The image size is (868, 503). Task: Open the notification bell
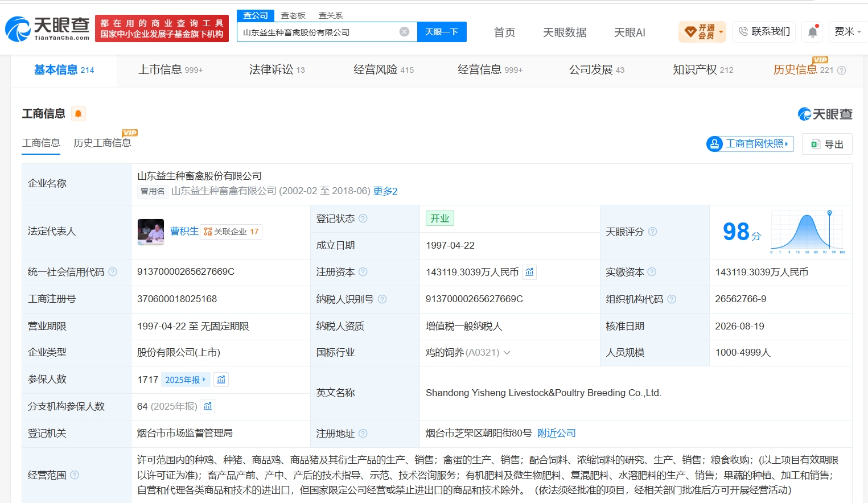pos(813,32)
